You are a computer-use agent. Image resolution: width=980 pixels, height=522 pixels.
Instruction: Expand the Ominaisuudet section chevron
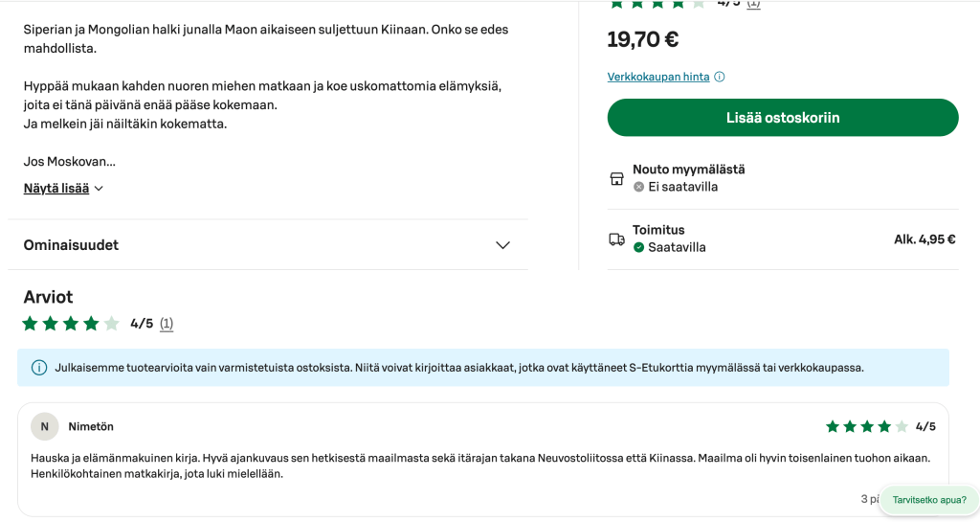click(x=503, y=245)
